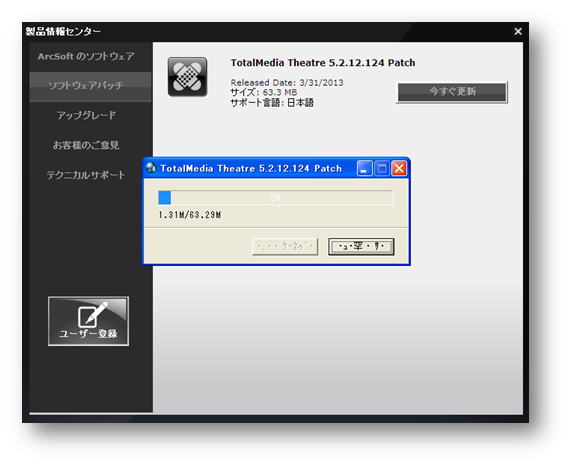Click the pencil icon on ユーザー登録 button
Image resolution: width=571 pixels, height=465 pixels.
(92, 314)
